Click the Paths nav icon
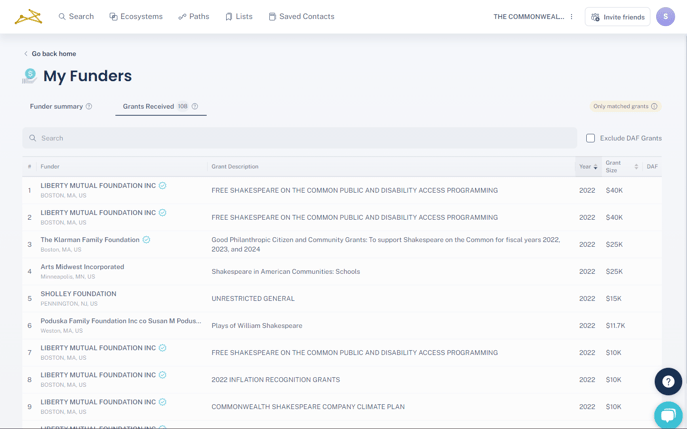 (x=182, y=17)
